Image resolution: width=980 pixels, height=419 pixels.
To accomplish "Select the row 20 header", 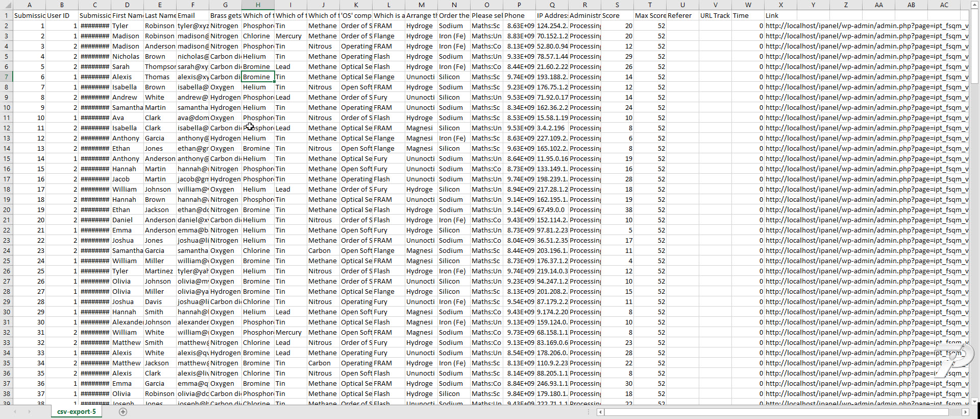I will (x=6, y=209).
